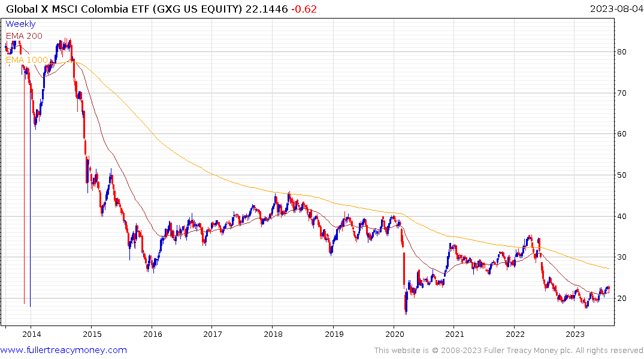Click the 2015 year axis label
This screenshot has width=644, height=359.
click(x=92, y=334)
